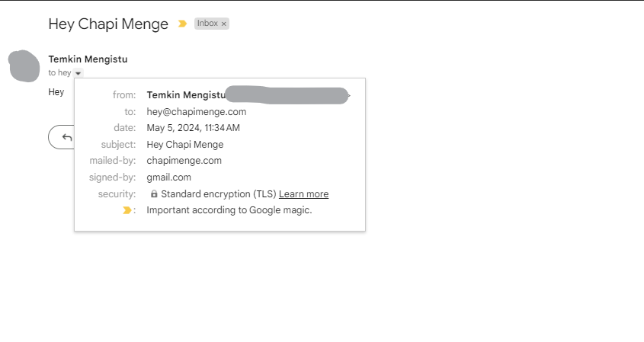
Task: Click the bold sender name in from row
Action: (x=186, y=95)
